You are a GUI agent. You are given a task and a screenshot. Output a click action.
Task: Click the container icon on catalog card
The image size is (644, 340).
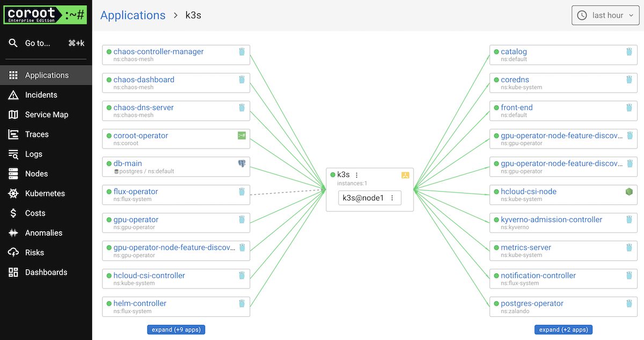click(630, 52)
